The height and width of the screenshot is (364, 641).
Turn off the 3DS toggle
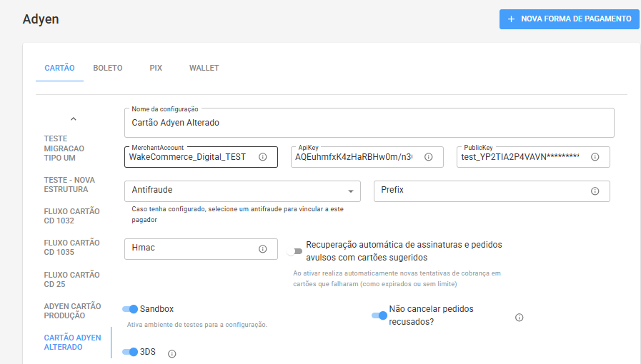click(130, 352)
